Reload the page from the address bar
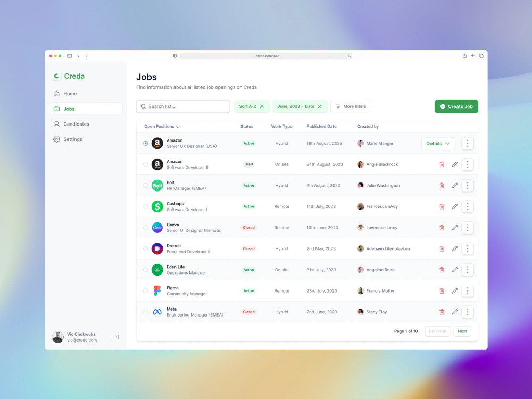This screenshot has width=532, height=399. click(349, 56)
